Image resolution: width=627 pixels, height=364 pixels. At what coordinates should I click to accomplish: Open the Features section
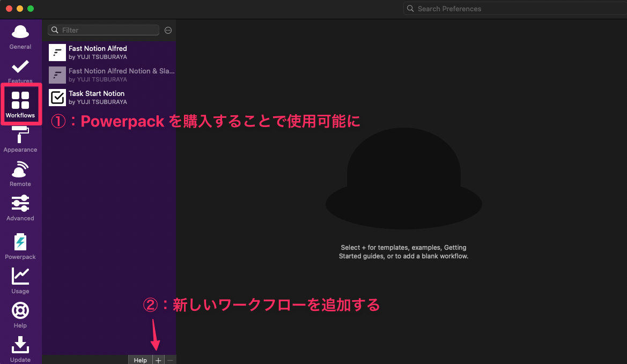click(20, 71)
